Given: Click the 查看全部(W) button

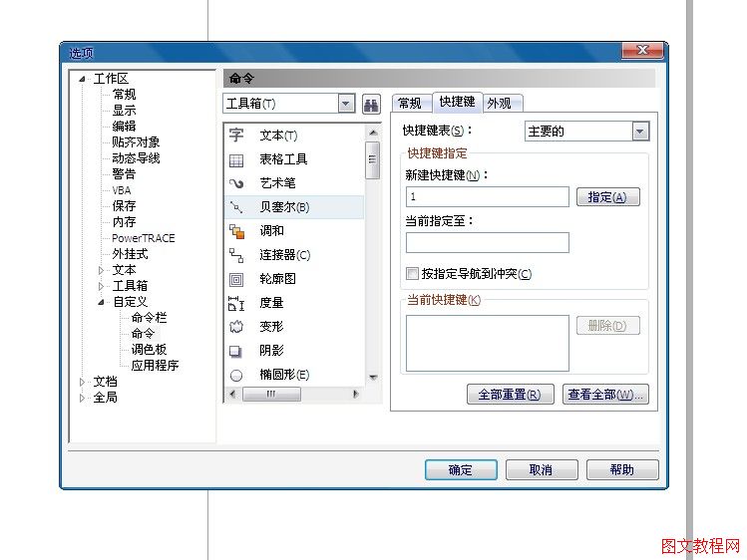Looking at the screenshot, I should [x=605, y=395].
